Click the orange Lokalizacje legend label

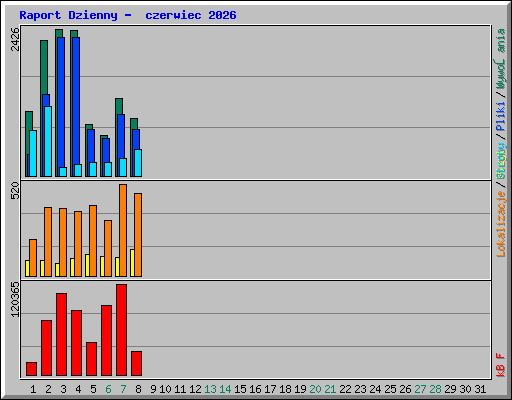click(501, 223)
